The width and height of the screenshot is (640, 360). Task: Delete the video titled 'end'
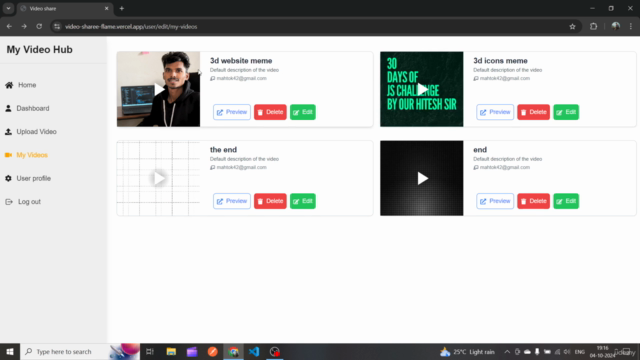click(x=533, y=201)
